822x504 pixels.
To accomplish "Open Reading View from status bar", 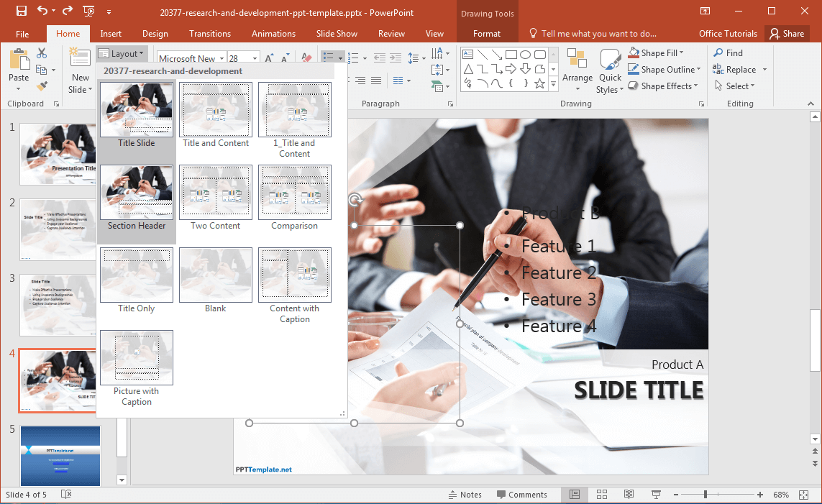I will (x=629, y=495).
